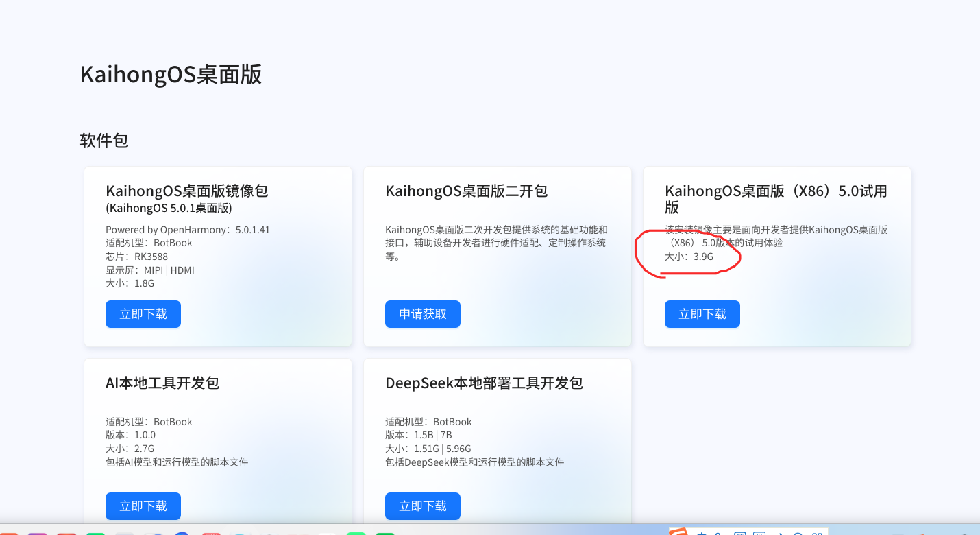Select the card title AI本地工具开发包
The height and width of the screenshot is (535, 980).
click(x=162, y=383)
